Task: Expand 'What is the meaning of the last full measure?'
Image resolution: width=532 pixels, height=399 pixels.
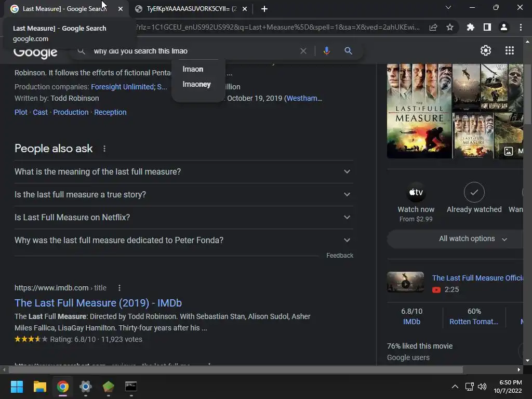Action: (x=183, y=171)
